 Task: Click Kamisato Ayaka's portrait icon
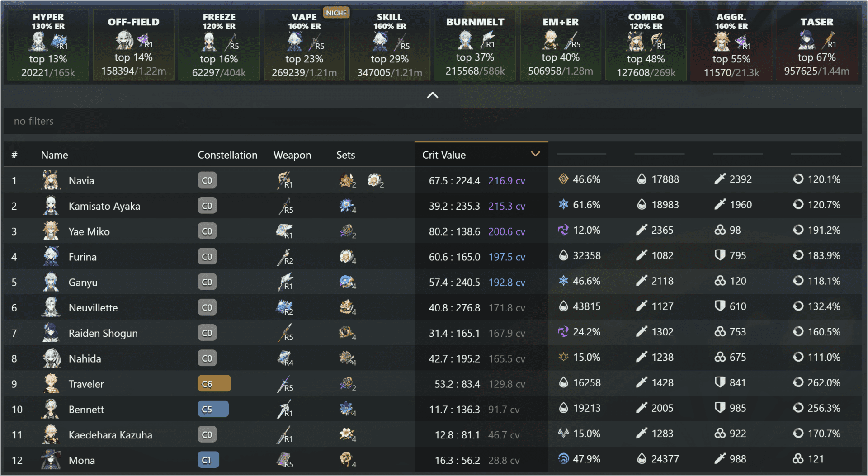[51, 206]
